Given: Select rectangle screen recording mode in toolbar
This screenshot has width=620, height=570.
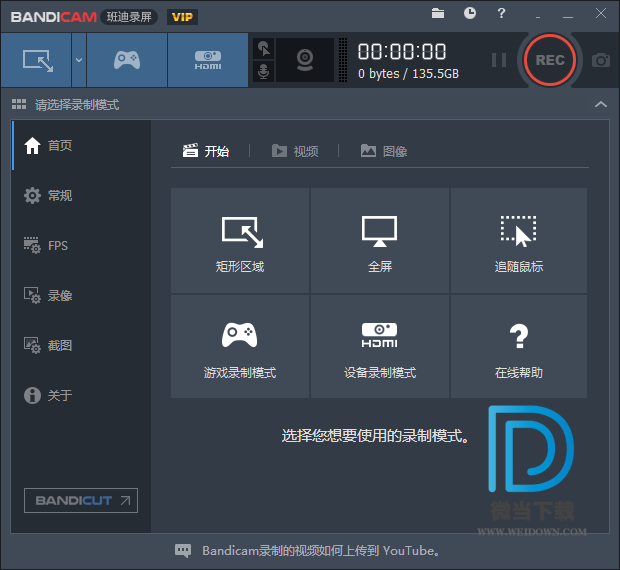Looking at the screenshot, I should [36, 60].
